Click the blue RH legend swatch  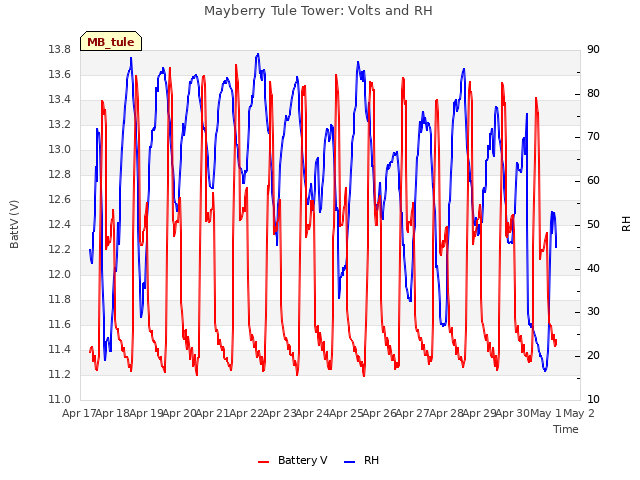(350, 461)
